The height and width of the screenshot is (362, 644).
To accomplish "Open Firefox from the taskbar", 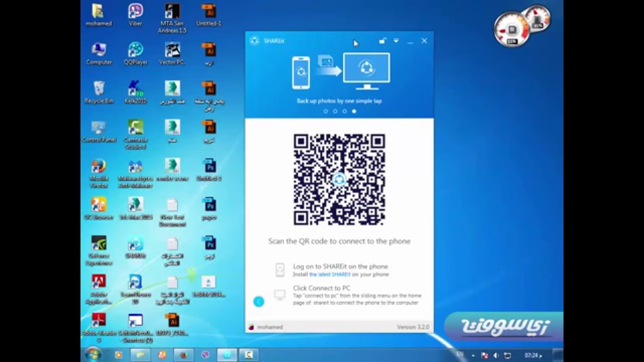I will point(184,354).
